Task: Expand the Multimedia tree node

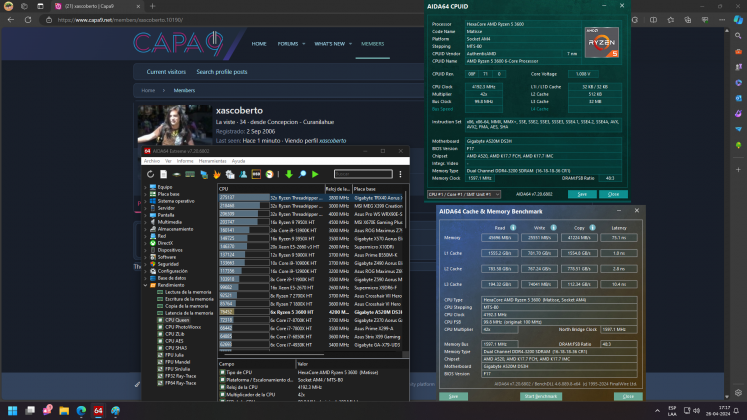Action: (x=146, y=222)
